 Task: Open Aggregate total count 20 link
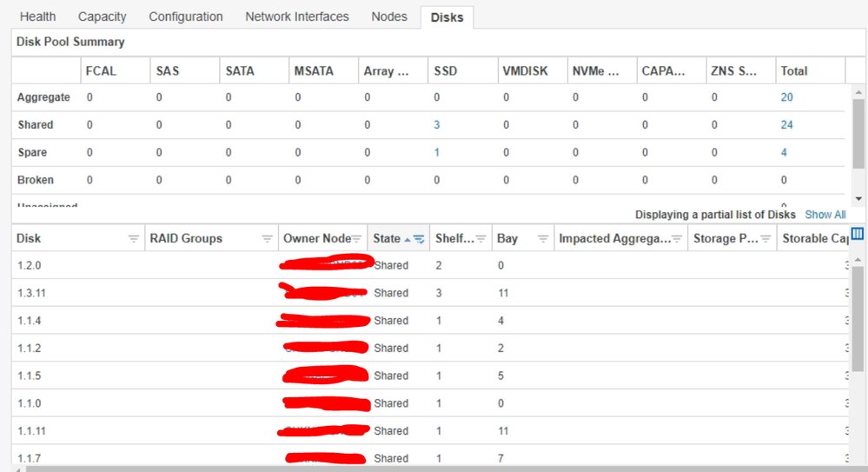pyautogui.click(x=786, y=97)
